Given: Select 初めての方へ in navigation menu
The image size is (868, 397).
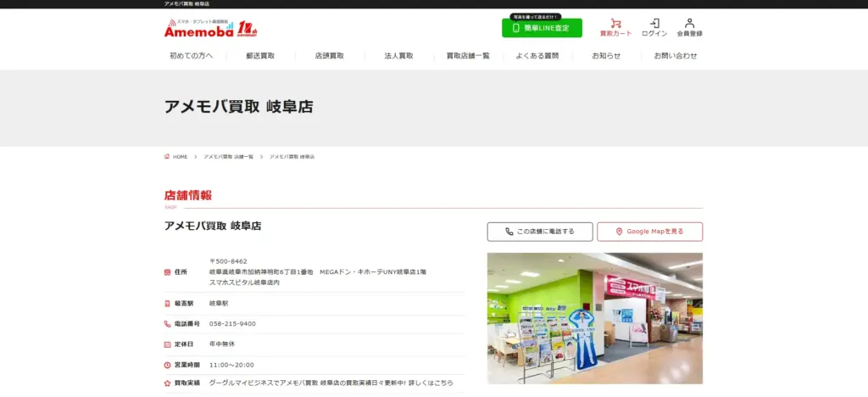Looking at the screenshot, I should [191, 56].
